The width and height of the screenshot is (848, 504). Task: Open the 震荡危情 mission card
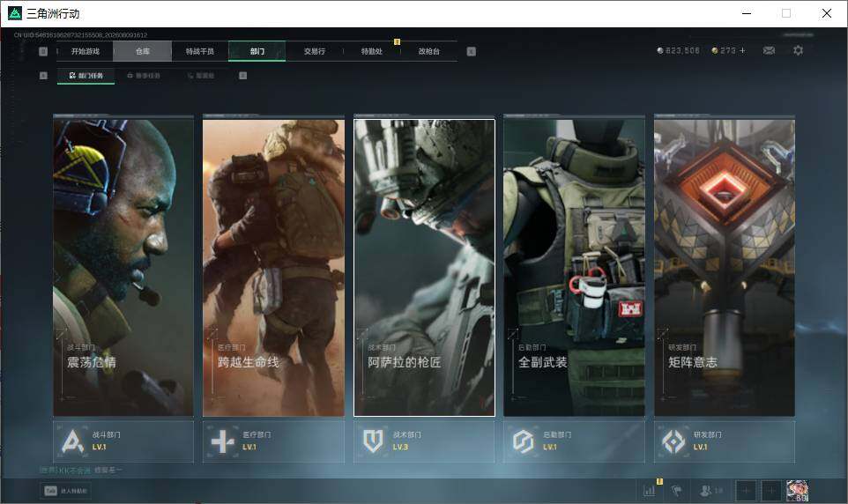click(123, 267)
